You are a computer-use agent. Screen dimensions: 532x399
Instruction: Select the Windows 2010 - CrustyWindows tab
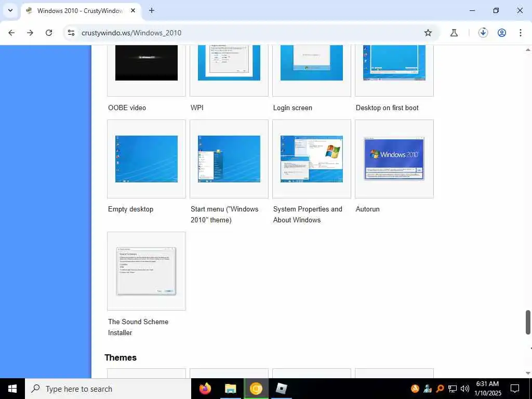click(81, 11)
